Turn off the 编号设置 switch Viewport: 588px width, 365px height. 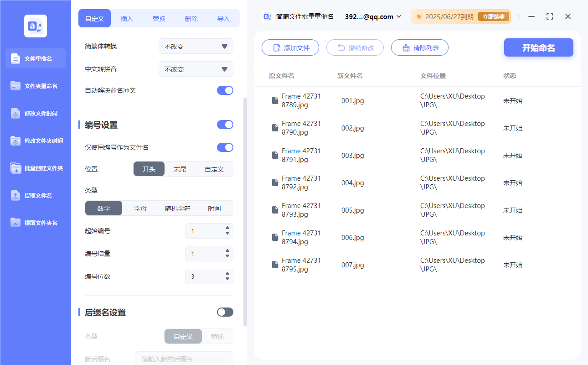coord(225,125)
